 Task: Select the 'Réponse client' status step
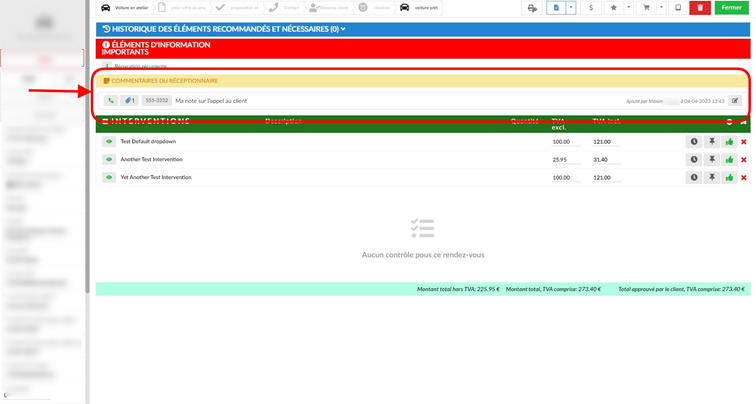(x=329, y=8)
